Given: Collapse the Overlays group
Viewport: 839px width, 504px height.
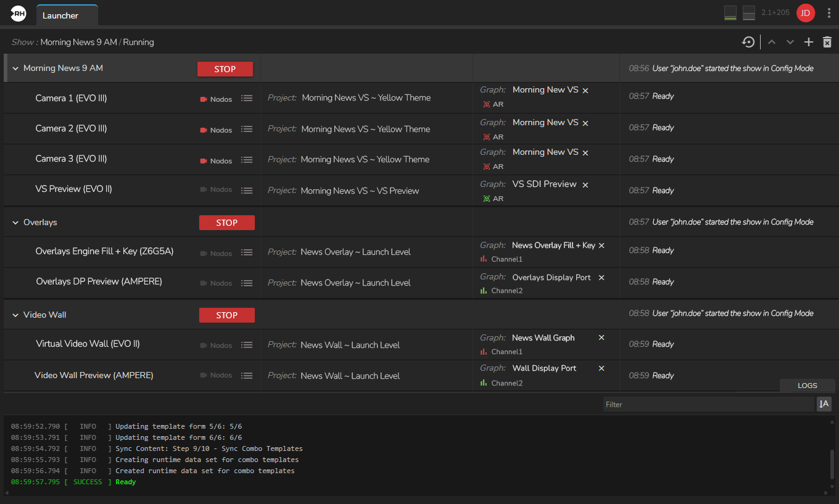Looking at the screenshot, I should (15, 223).
